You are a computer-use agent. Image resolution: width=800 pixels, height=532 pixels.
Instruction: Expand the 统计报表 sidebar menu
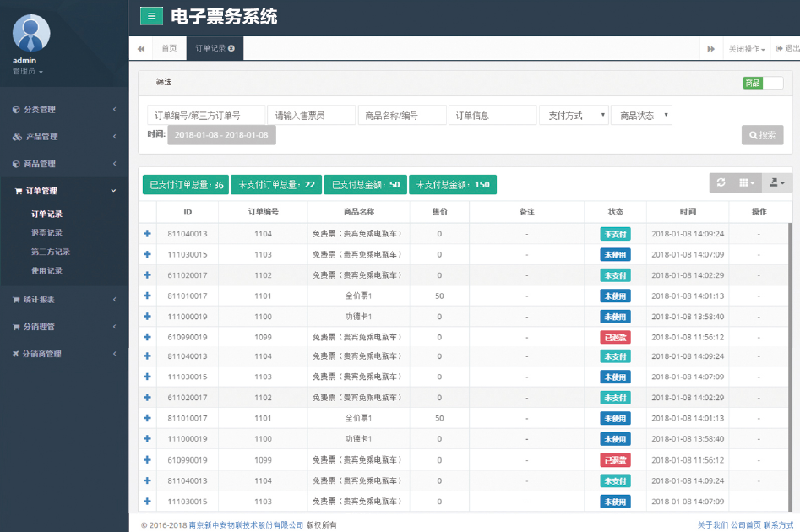point(64,300)
